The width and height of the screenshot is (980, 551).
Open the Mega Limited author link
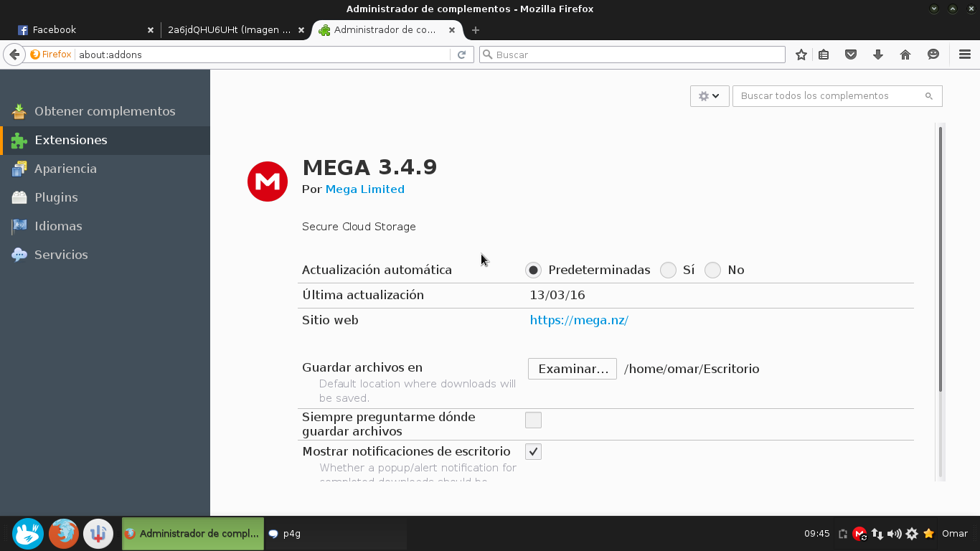(x=365, y=189)
